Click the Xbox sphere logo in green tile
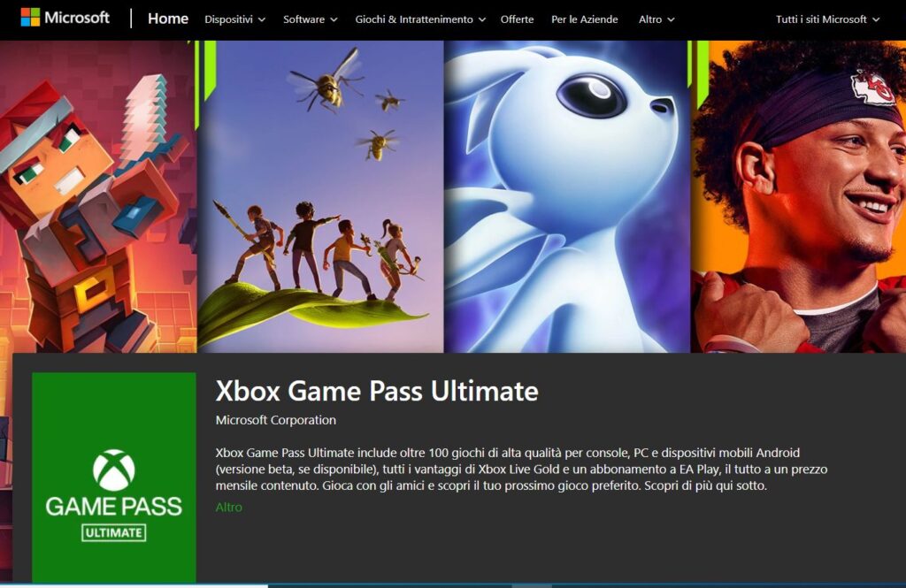 click(x=114, y=470)
